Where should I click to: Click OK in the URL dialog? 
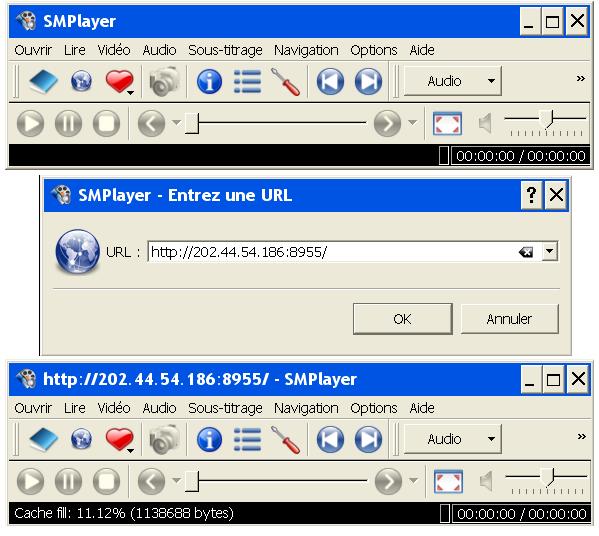(403, 319)
